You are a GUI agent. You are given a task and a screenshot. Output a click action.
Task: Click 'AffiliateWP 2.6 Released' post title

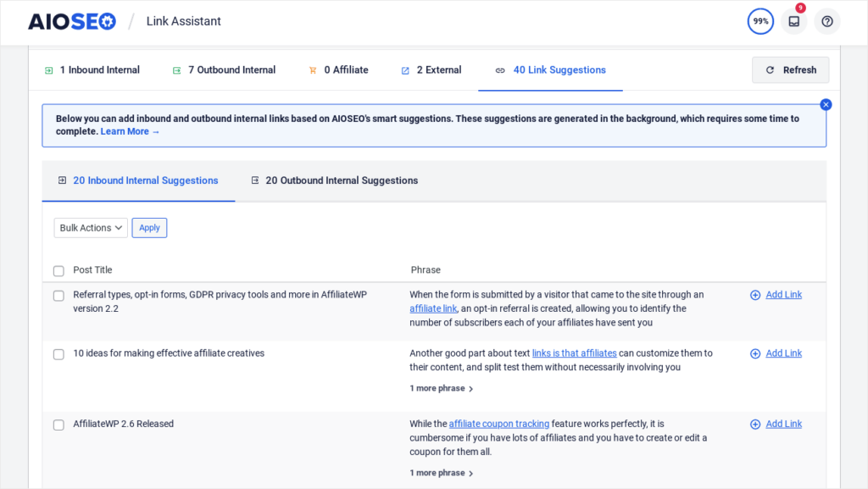tap(124, 425)
